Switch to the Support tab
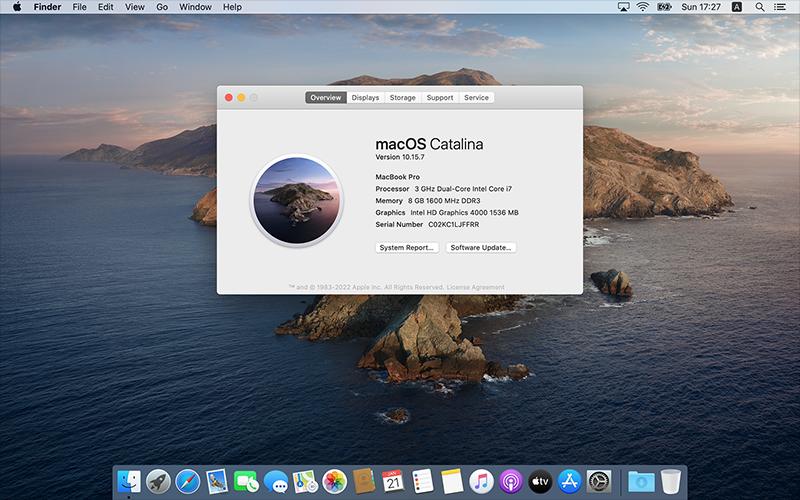The height and width of the screenshot is (500, 800). (x=440, y=97)
